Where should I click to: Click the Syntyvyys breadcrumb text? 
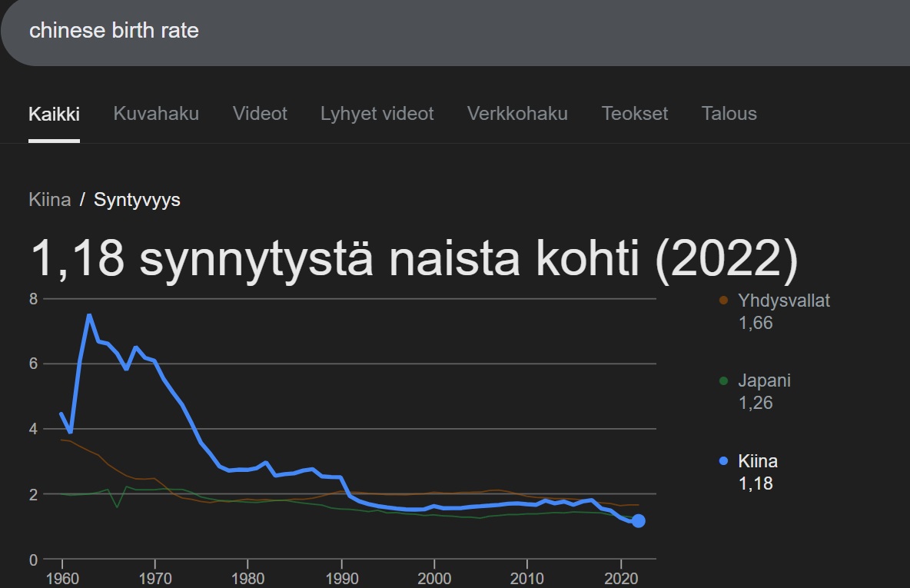tap(137, 201)
